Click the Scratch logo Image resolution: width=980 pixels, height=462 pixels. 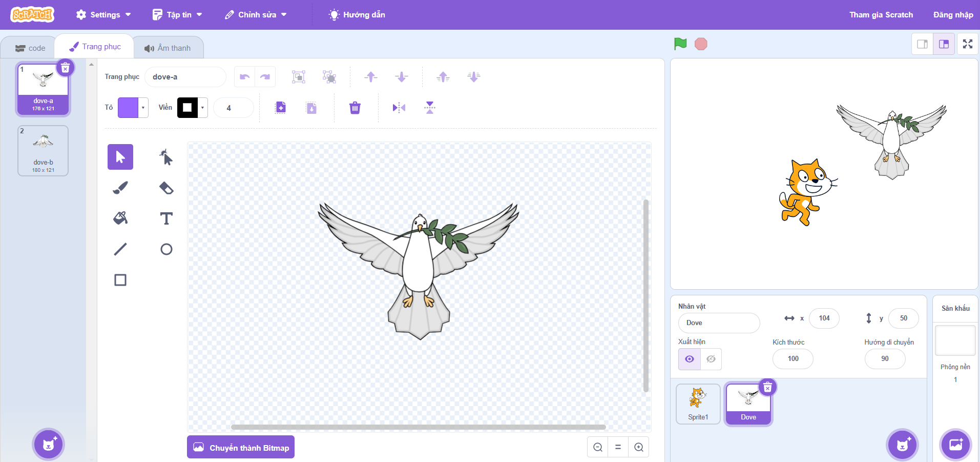point(32,14)
